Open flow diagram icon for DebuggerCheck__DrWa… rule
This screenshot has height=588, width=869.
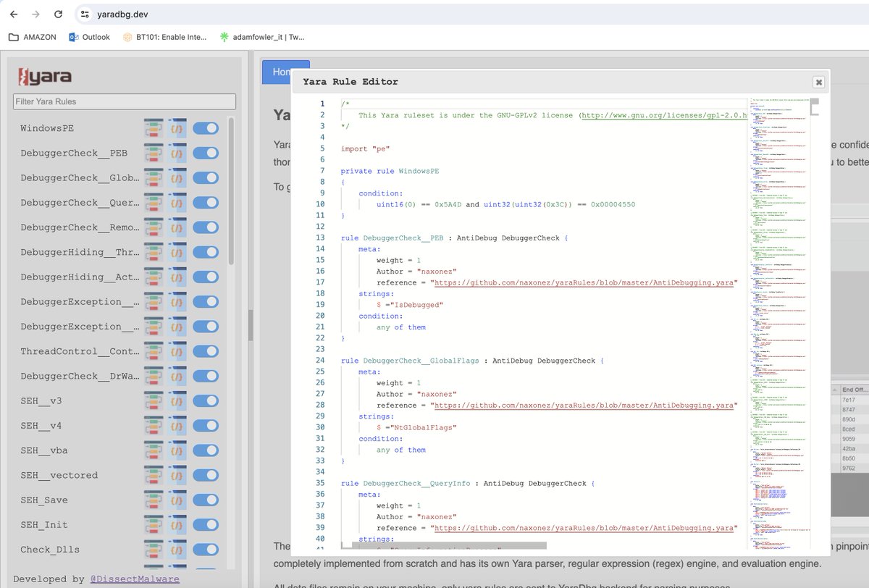point(154,376)
